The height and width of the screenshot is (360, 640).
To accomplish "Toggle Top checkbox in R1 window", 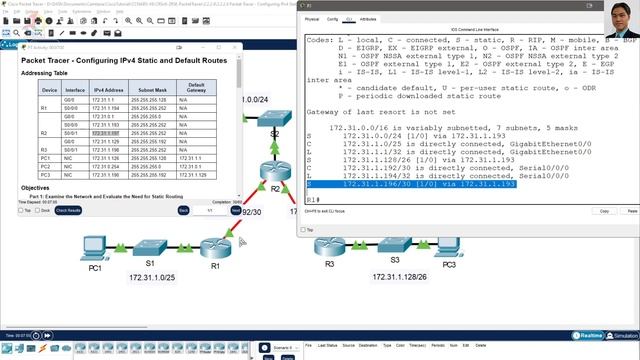I will click(303, 230).
